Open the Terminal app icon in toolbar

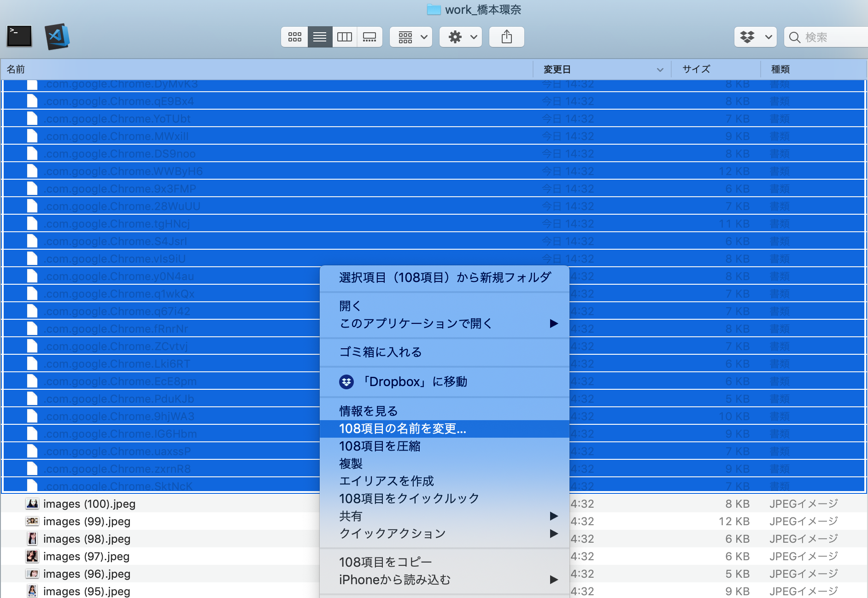pos(19,36)
